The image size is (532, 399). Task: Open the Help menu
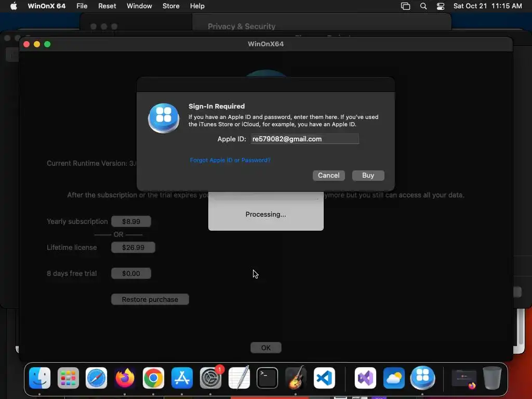[x=197, y=6]
